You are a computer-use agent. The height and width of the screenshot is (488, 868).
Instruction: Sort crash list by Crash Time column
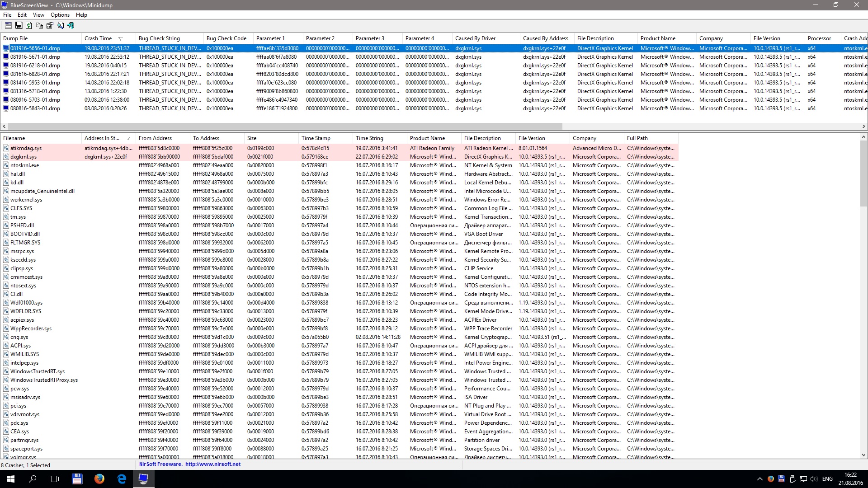coord(98,38)
